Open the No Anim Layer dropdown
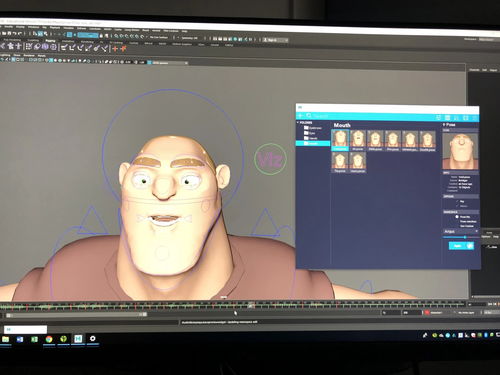Viewport: 500px width, 375px height. coord(466,313)
